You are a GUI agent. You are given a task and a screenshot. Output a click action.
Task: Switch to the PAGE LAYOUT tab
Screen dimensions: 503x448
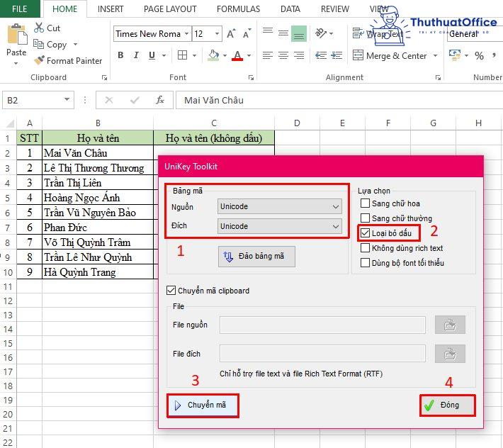pos(170,9)
